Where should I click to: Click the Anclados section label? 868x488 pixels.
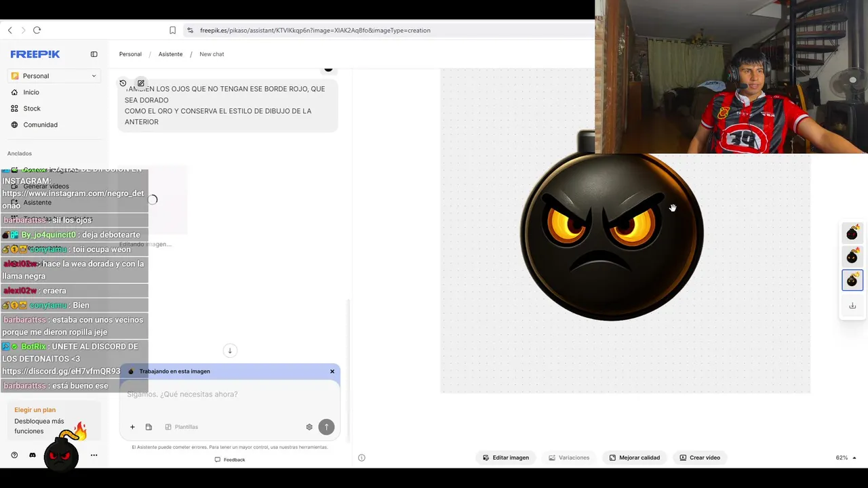pyautogui.click(x=20, y=154)
